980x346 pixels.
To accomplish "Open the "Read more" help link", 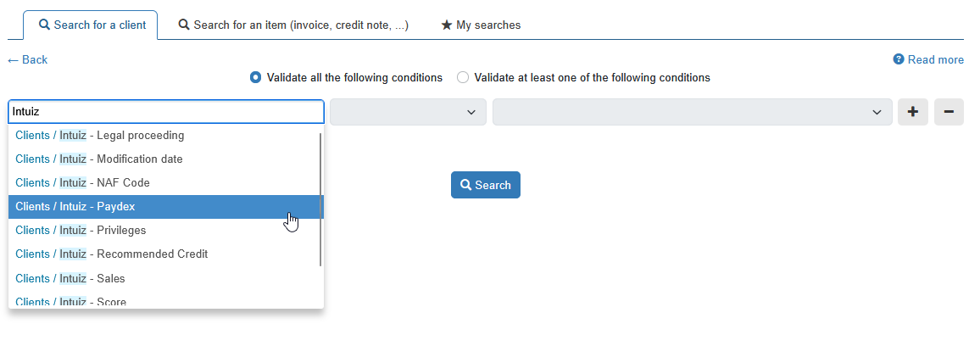I will [935, 59].
